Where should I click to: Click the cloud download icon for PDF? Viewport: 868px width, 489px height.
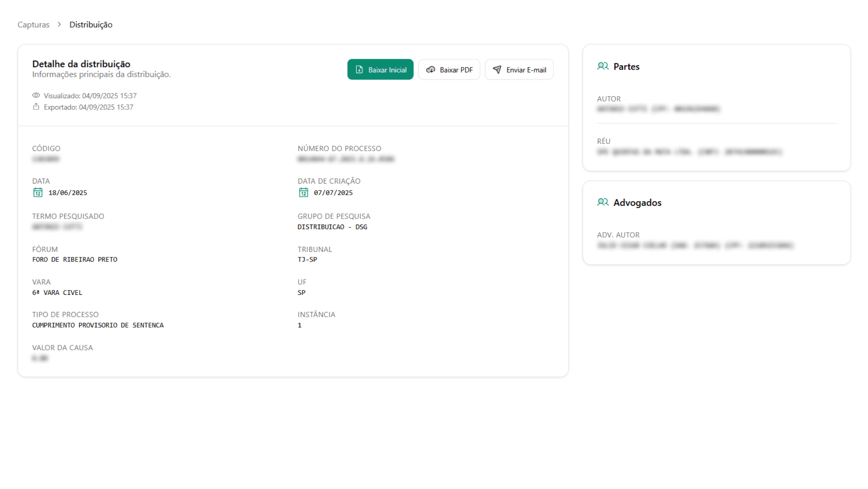pos(431,70)
